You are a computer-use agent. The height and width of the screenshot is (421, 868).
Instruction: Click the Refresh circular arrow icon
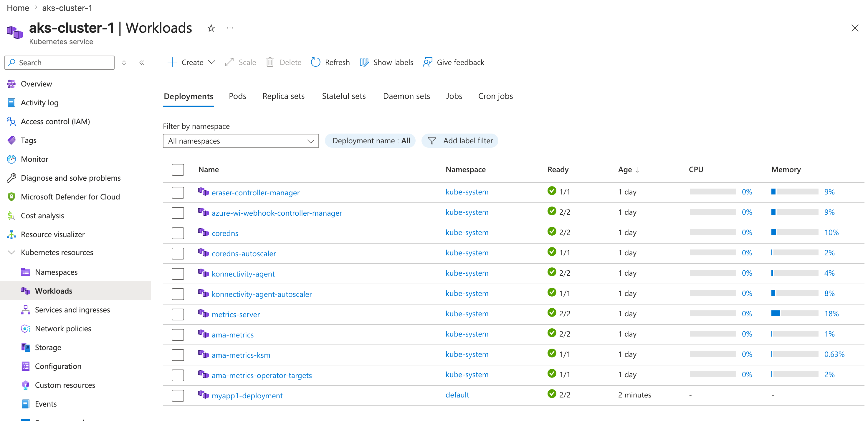(x=315, y=62)
